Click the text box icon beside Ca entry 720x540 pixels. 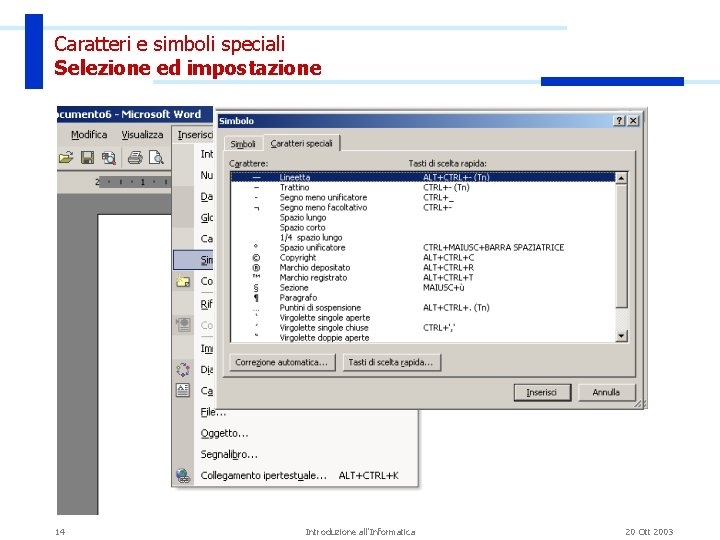[183, 390]
